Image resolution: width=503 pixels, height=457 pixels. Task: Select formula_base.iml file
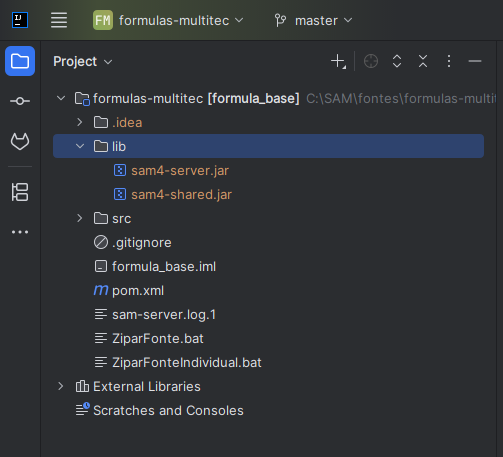pyautogui.click(x=164, y=266)
